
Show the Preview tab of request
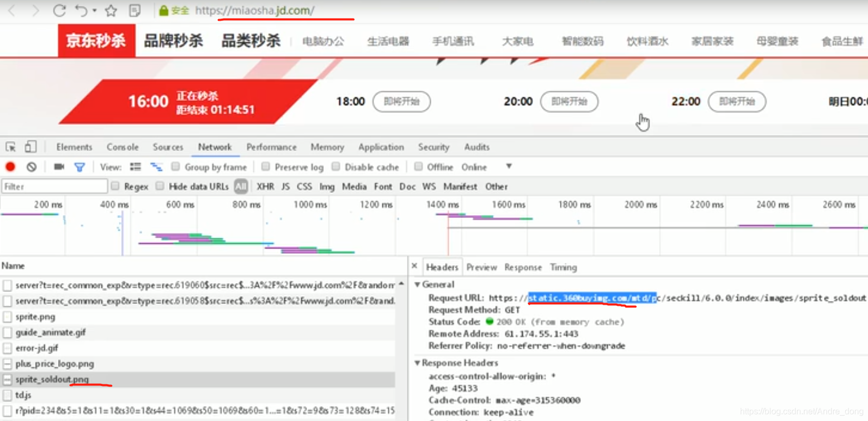click(481, 267)
